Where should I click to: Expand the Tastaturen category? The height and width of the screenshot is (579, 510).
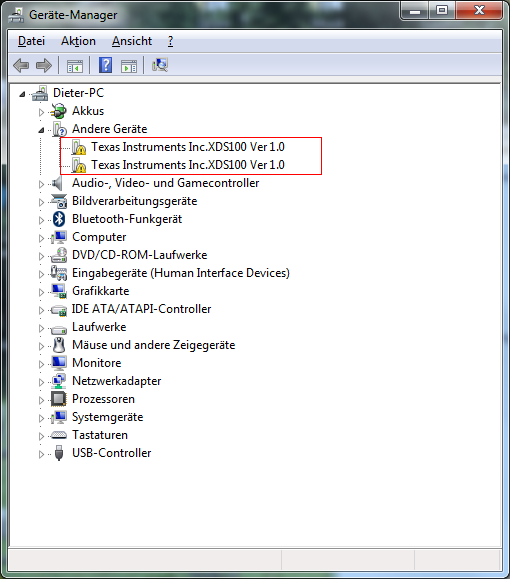coord(41,436)
